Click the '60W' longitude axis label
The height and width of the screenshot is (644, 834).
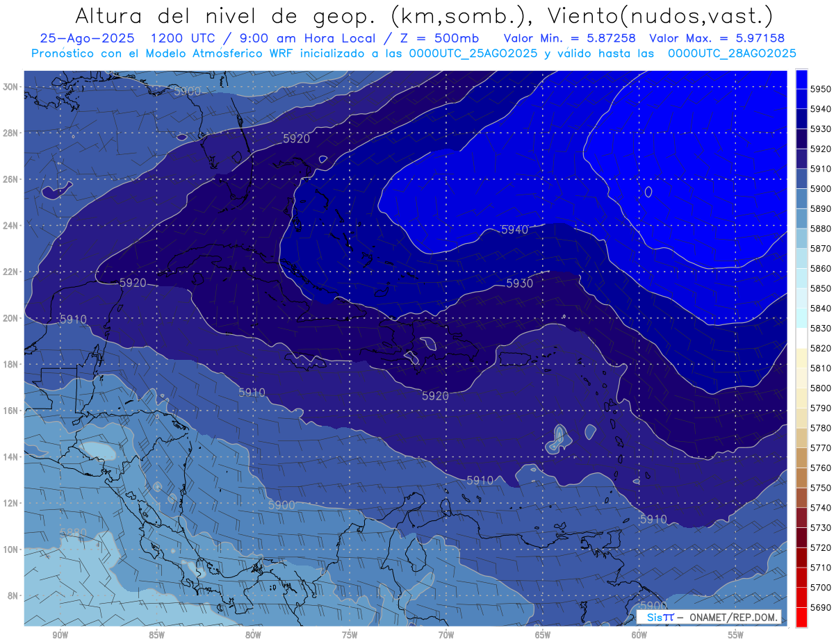639,636
